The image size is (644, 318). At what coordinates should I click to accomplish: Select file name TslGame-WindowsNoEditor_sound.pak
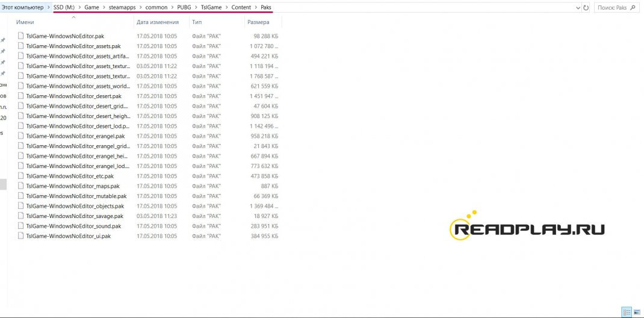pyautogui.click(x=73, y=226)
